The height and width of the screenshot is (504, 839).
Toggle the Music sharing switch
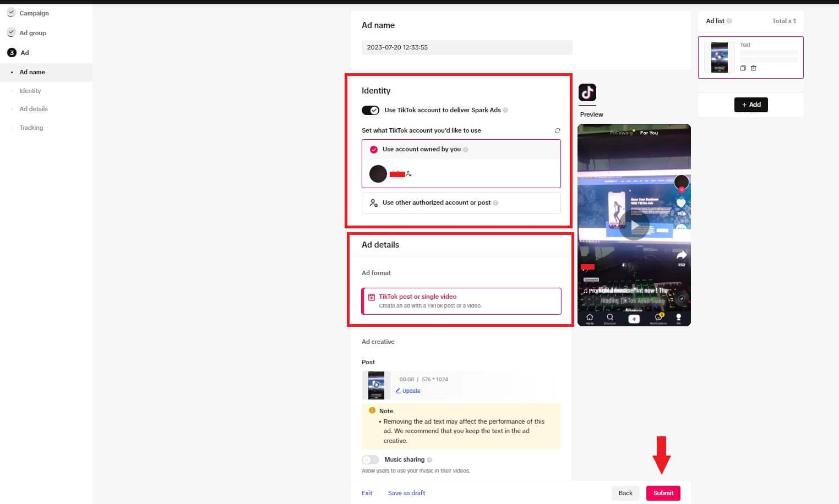(371, 459)
